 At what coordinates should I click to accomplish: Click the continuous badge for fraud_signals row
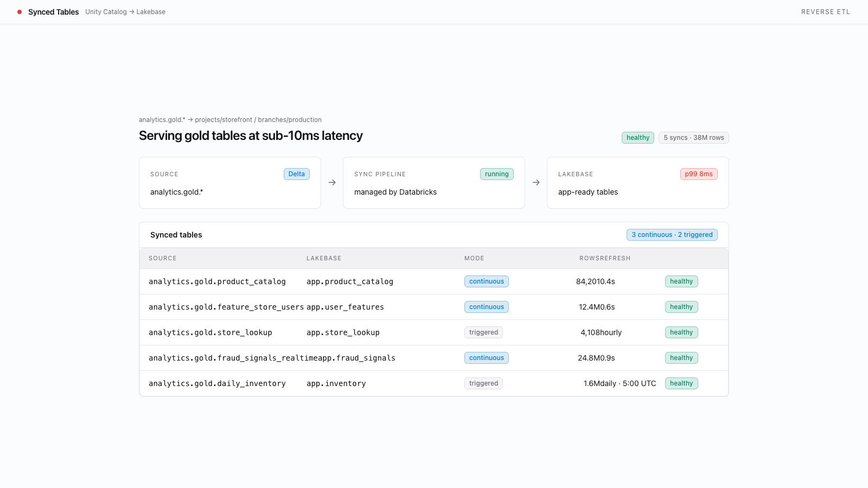487,358
